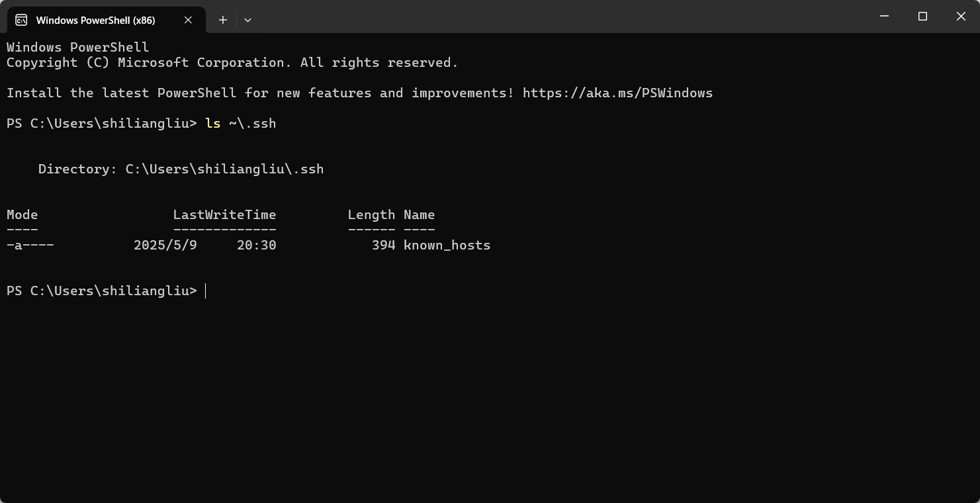Click the known_hosts file name
The width and height of the screenshot is (980, 503).
[x=447, y=245]
